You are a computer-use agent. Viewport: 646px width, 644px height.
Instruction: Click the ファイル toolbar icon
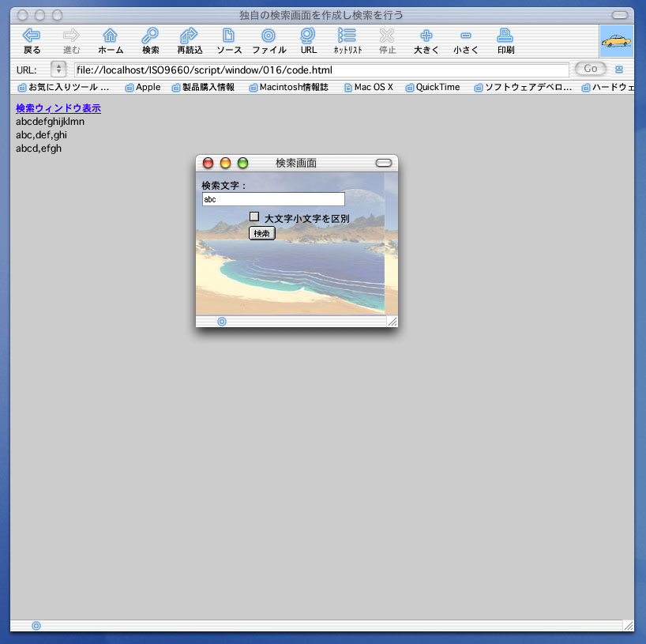[269, 36]
